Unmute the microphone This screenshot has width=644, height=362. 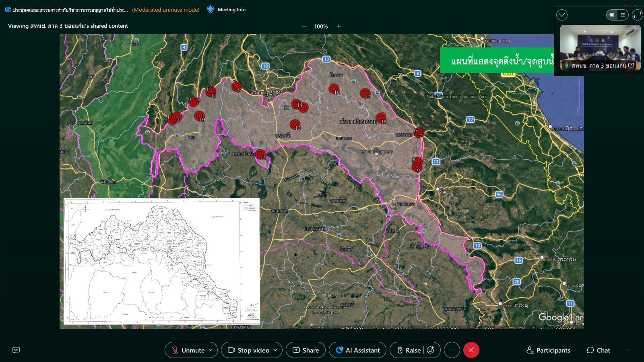(187, 350)
